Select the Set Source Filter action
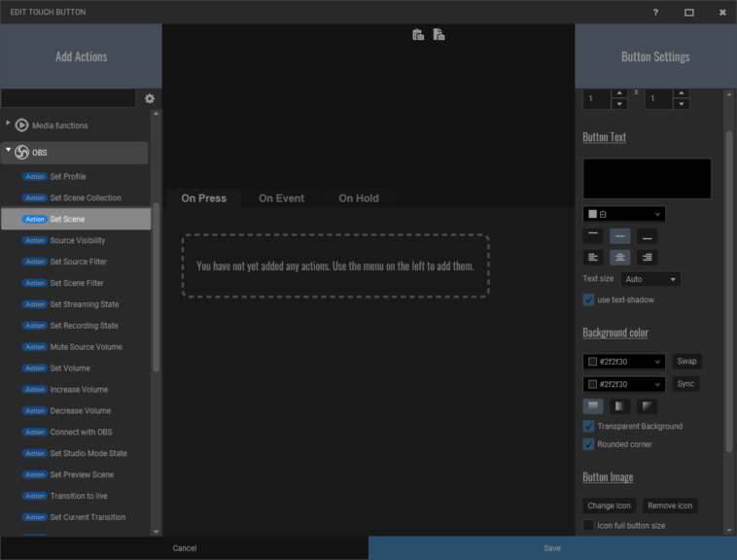The height and width of the screenshot is (560, 737). tap(76, 262)
